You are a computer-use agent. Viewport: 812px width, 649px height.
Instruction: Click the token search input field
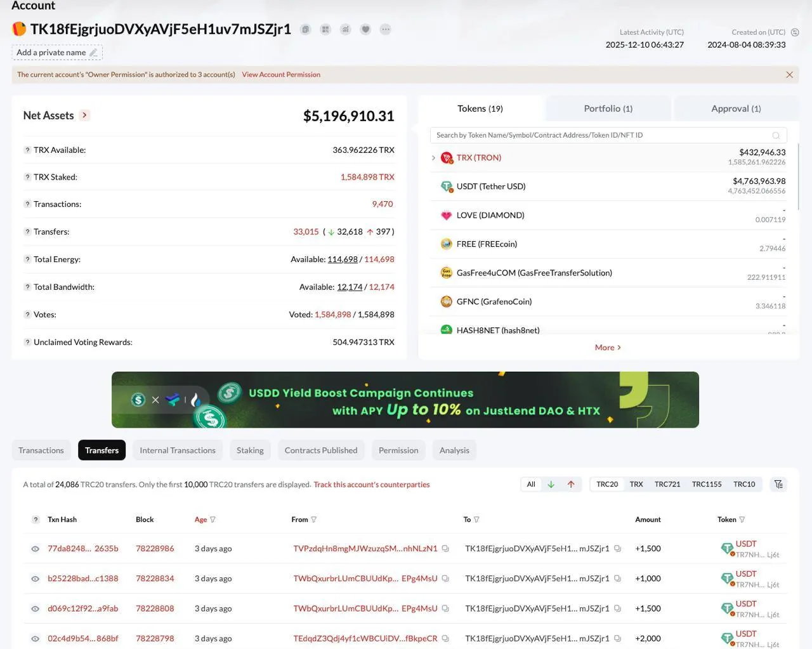coord(608,136)
